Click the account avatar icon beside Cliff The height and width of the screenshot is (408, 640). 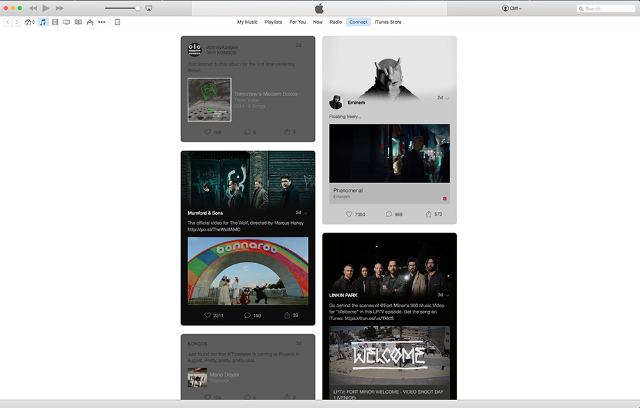[505, 8]
